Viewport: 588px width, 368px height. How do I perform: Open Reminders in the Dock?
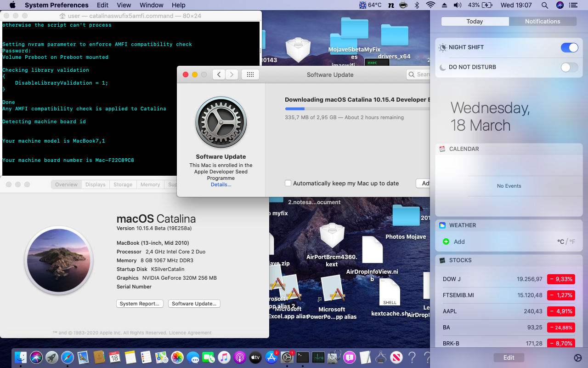(x=146, y=357)
